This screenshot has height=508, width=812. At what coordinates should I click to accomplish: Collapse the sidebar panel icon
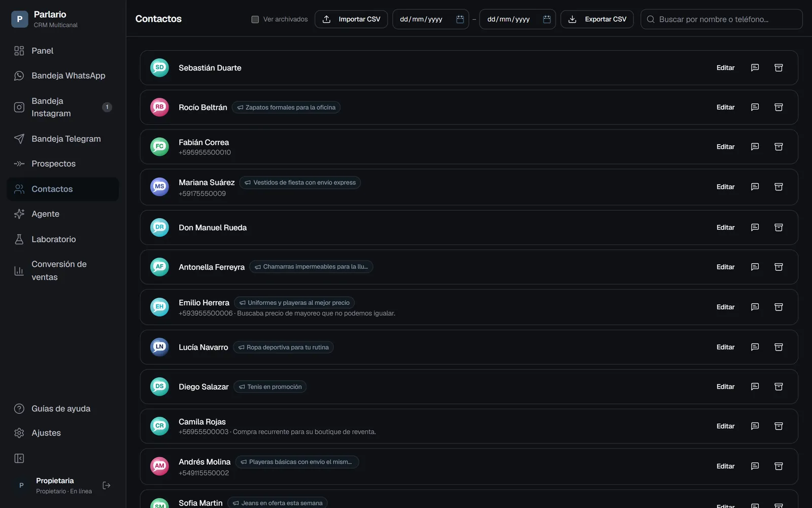click(19, 459)
